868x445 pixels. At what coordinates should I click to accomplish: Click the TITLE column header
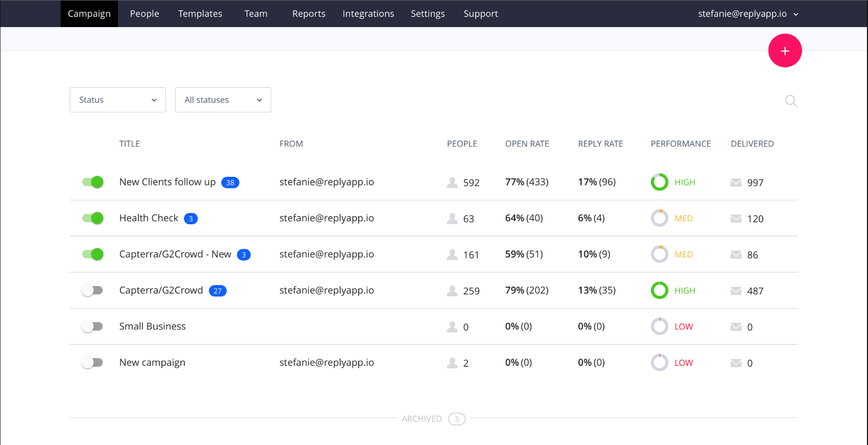tap(130, 144)
